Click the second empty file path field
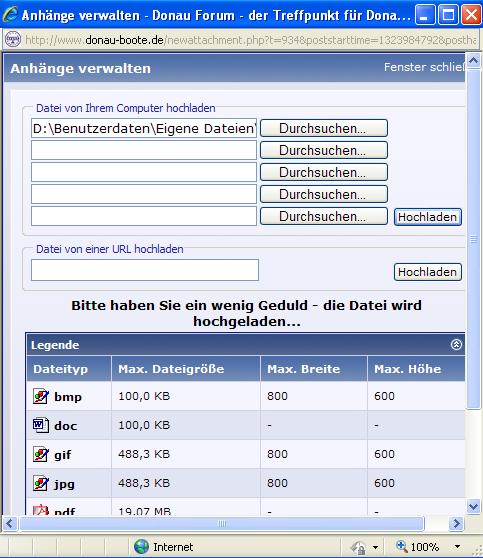483x558 pixels. click(143, 172)
